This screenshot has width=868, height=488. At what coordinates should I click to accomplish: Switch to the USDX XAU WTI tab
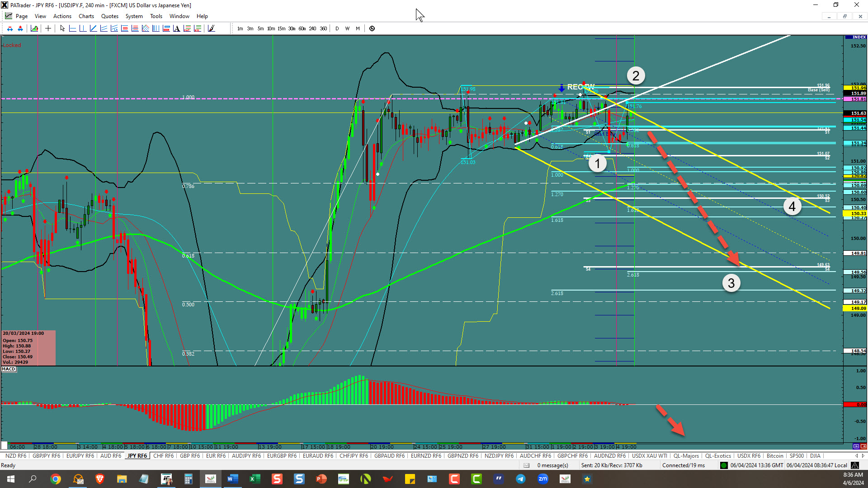[649, 456]
